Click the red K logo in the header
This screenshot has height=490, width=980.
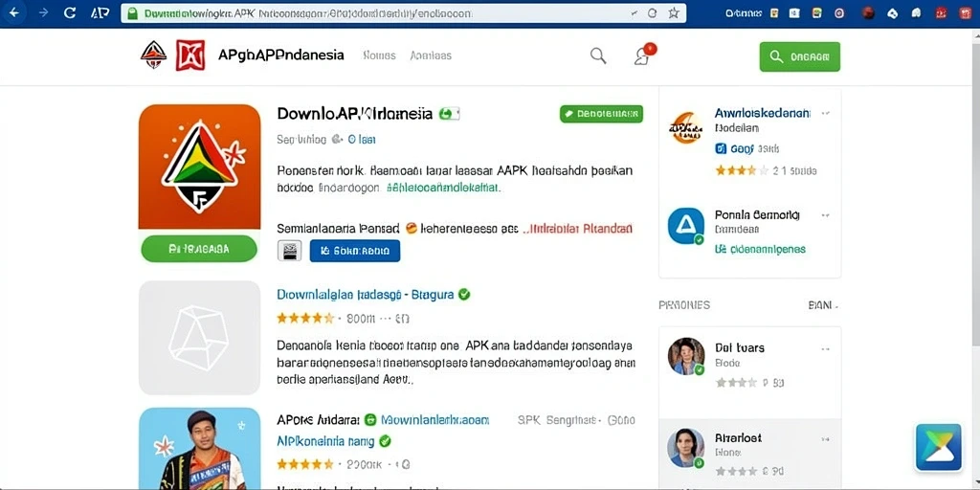pos(190,55)
